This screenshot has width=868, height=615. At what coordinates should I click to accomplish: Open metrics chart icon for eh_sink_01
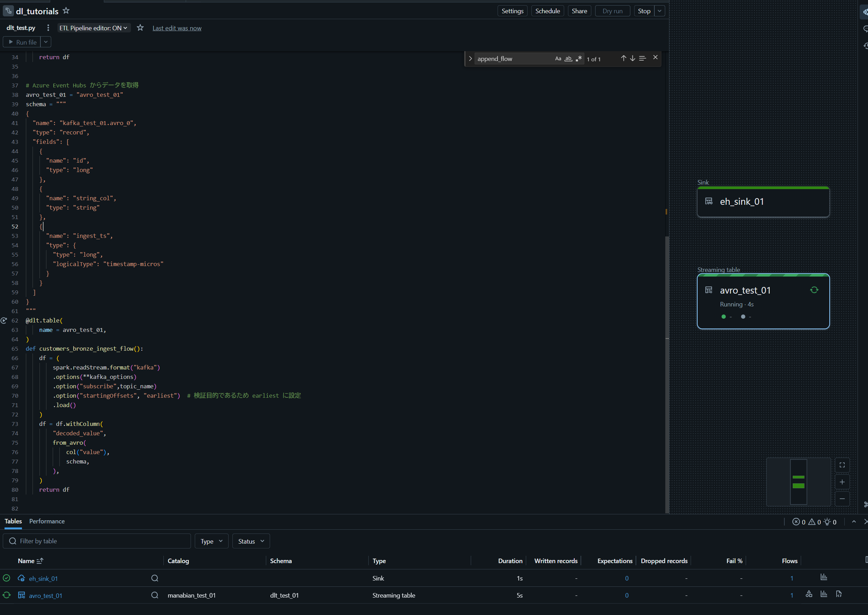coord(824,577)
